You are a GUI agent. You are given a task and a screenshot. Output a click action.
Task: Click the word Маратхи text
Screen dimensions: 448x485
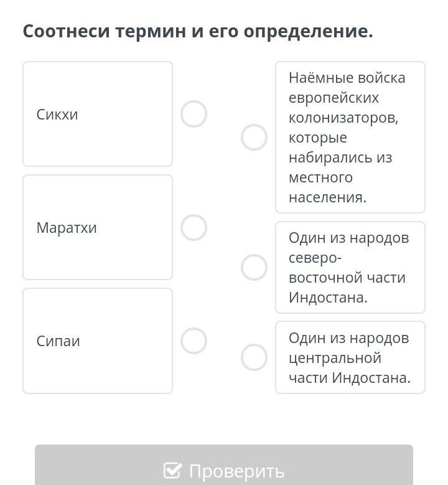(x=67, y=228)
